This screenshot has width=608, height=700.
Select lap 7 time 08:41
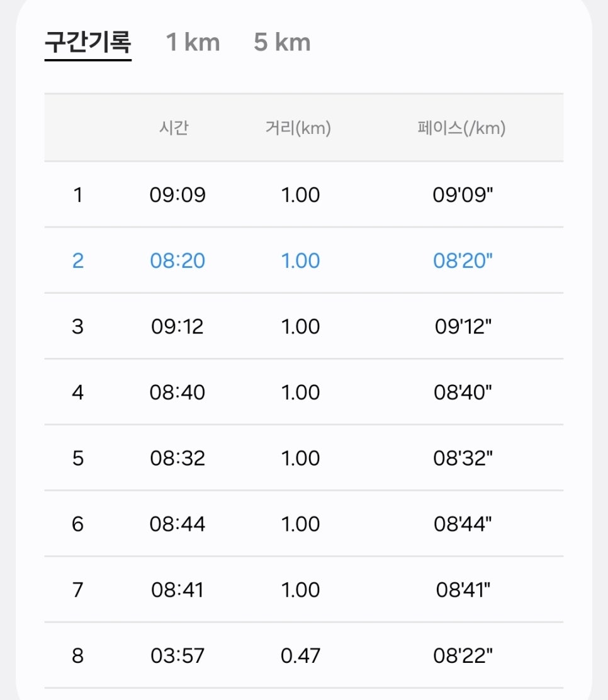[177, 590]
